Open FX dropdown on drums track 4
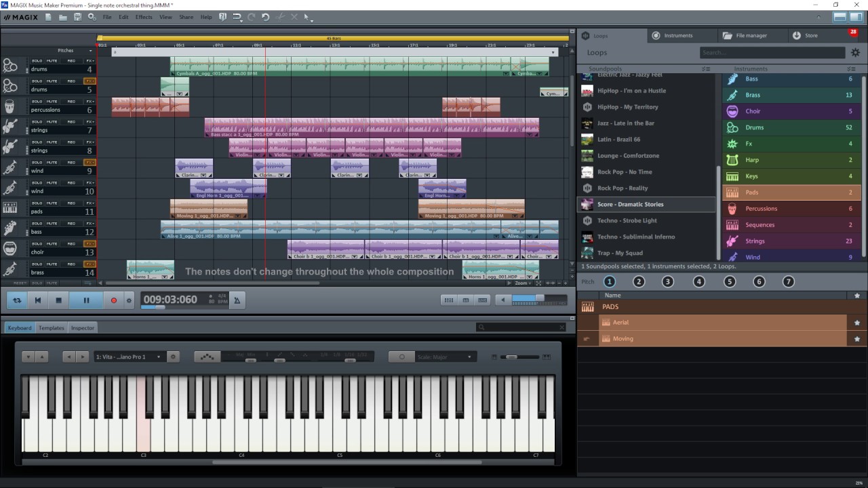 pyautogui.click(x=90, y=61)
